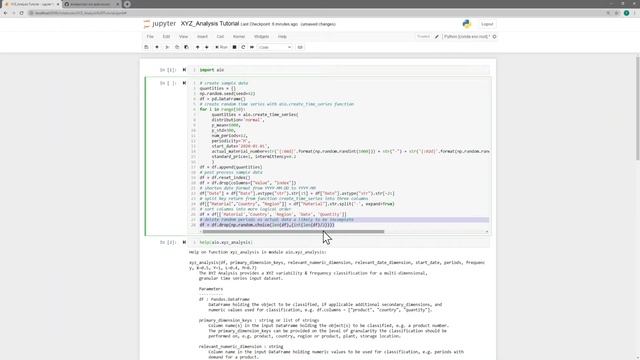Viewport: 640px width, 360px height.
Task: Switch to the second GitHub browser tab
Action: pyautogui.click(x=90, y=4)
